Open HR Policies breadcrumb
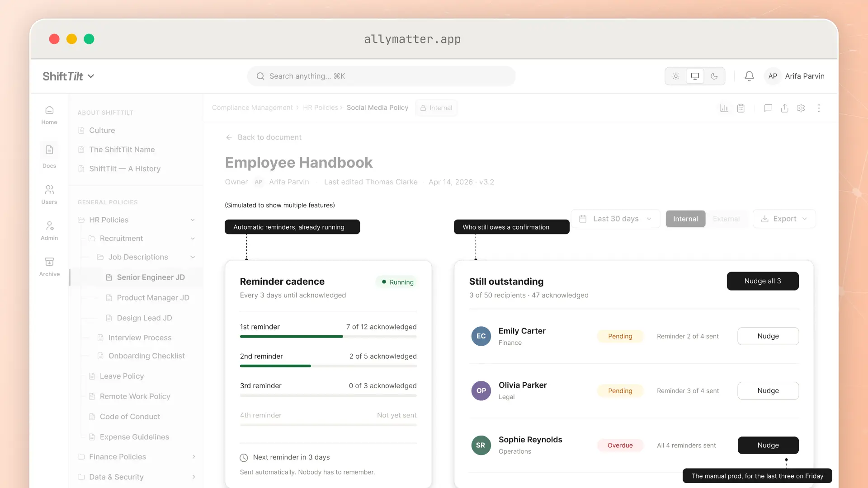The height and width of the screenshot is (488, 868). coord(321,108)
